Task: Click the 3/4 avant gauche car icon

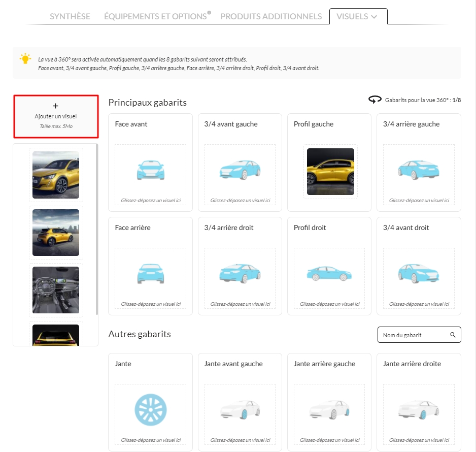Action: [x=240, y=170]
